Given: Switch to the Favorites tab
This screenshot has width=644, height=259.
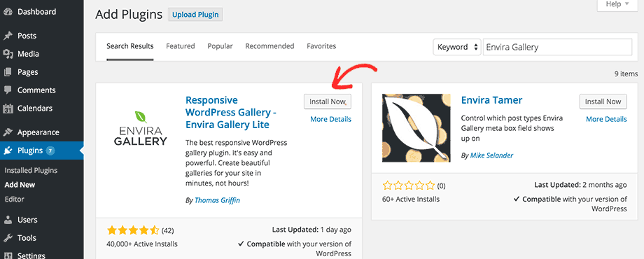Looking at the screenshot, I should [321, 46].
